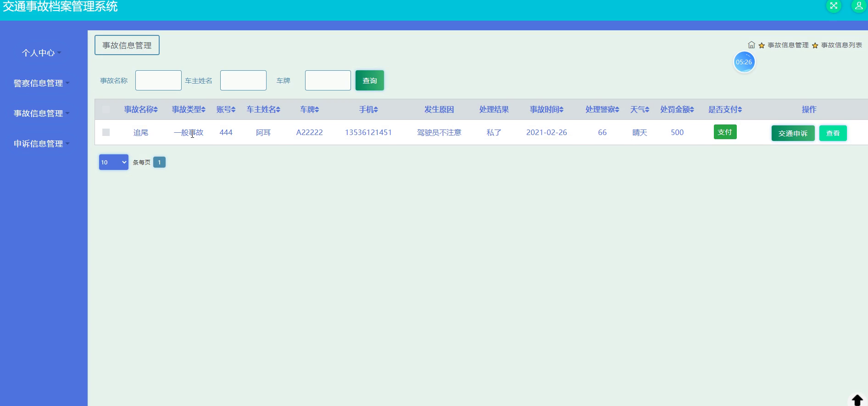Expand the 事故信息管理 sidebar menu
Screen dimensions: 868x406
click(41, 113)
